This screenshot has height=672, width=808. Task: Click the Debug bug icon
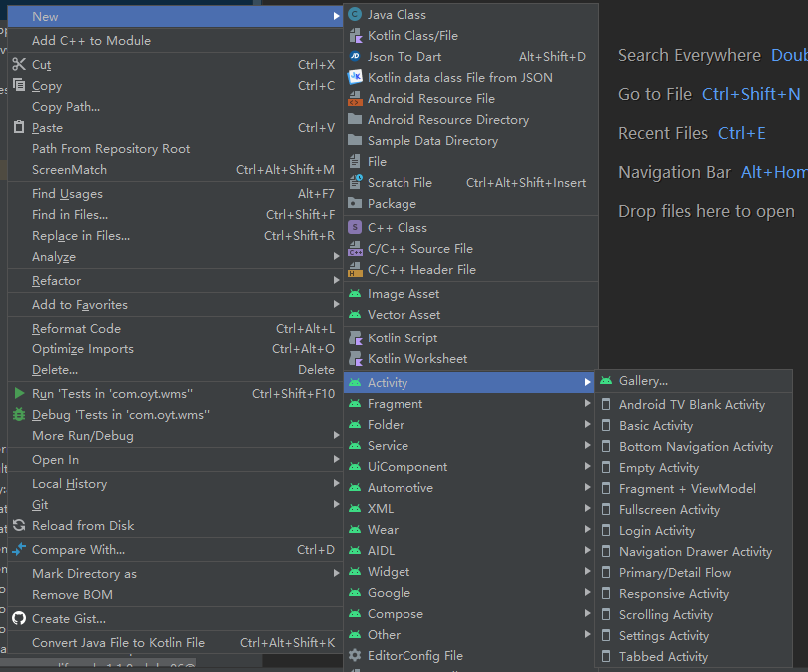point(19,414)
